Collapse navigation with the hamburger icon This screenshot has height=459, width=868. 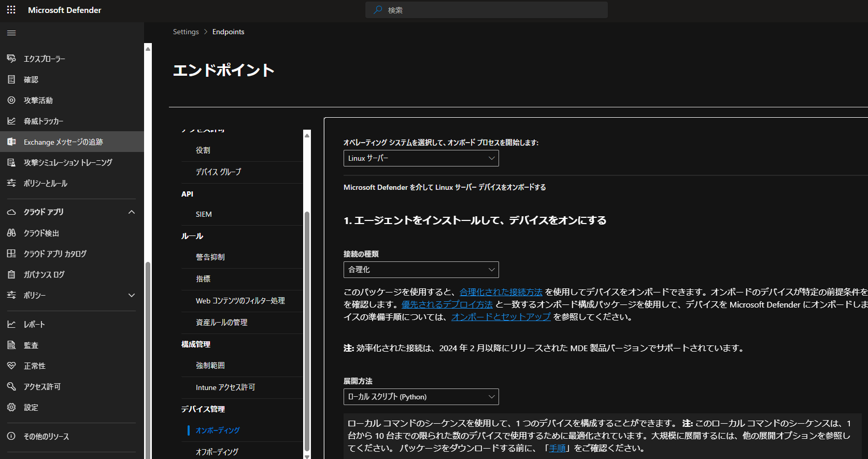(11, 33)
